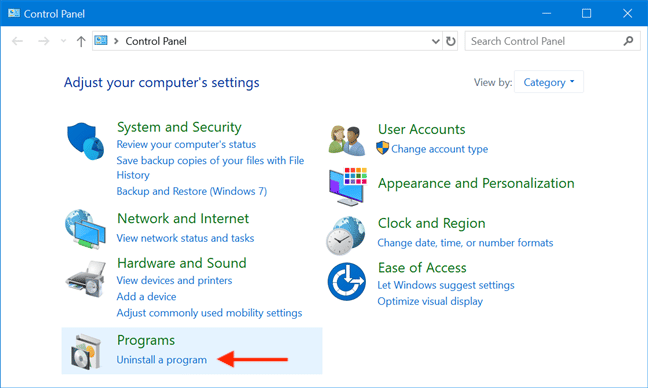This screenshot has width=648, height=388.
Task: Open the View by Category dropdown
Action: click(x=549, y=82)
